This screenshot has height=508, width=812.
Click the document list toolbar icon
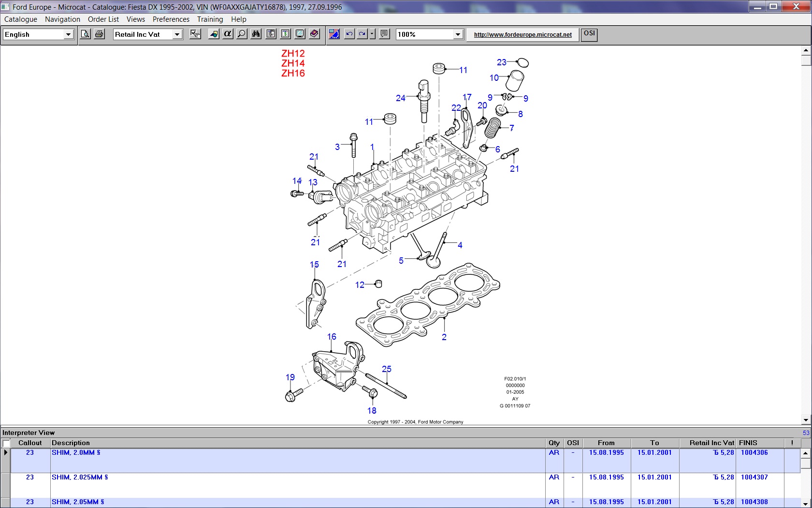coord(271,34)
